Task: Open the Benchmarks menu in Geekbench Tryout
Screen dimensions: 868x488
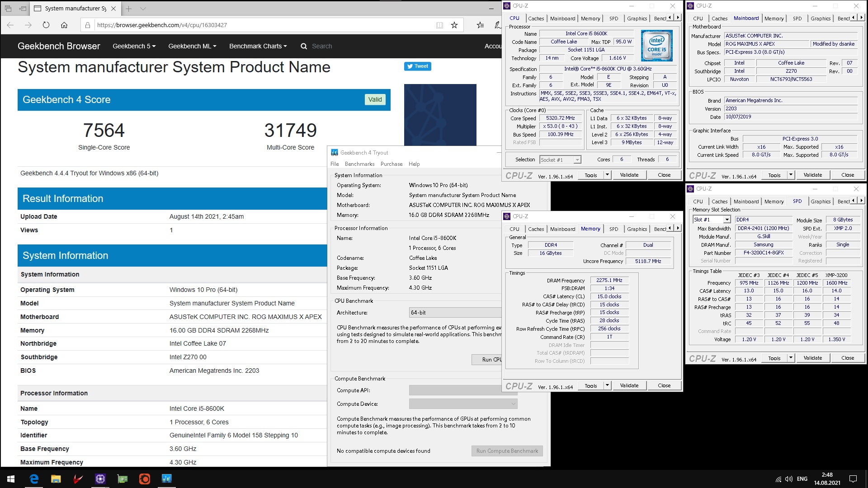Action: click(x=359, y=164)
